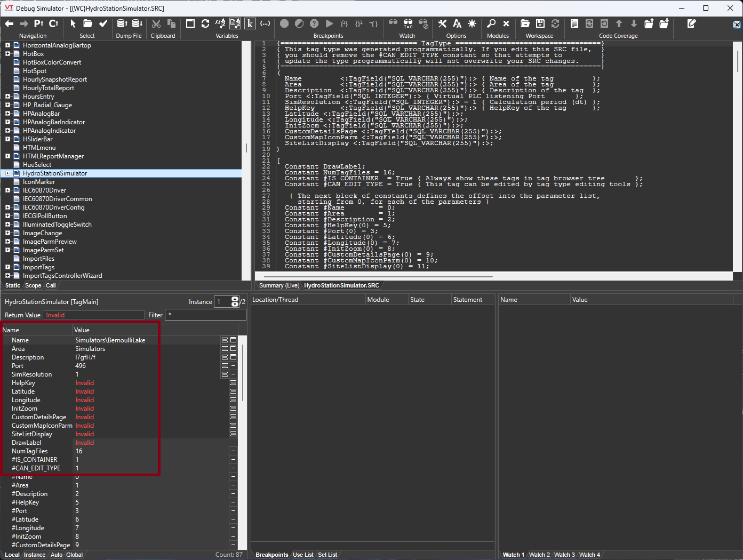Select IconMarker in the module tree

pos(39,182)
